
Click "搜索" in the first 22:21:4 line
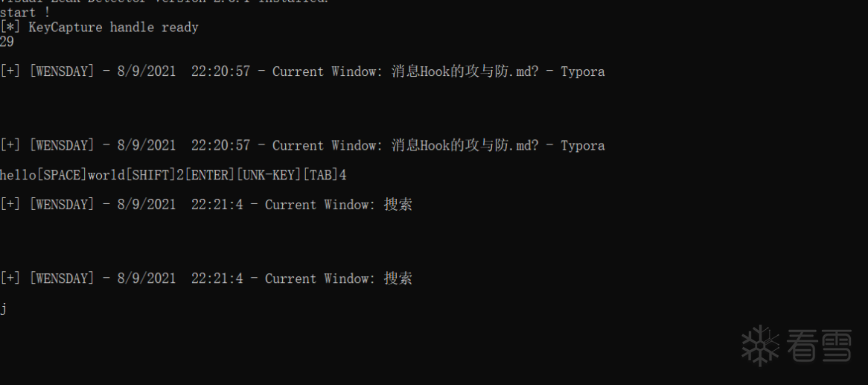[x=398, y=204]
